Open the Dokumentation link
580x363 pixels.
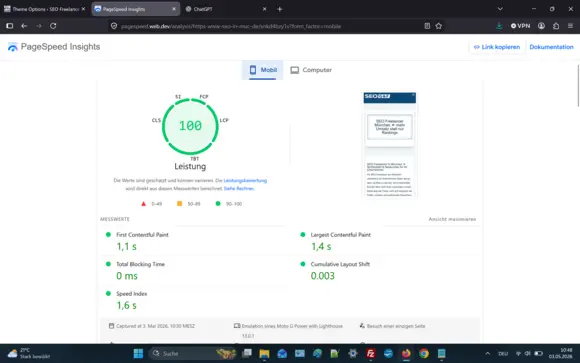coord(551,47)
